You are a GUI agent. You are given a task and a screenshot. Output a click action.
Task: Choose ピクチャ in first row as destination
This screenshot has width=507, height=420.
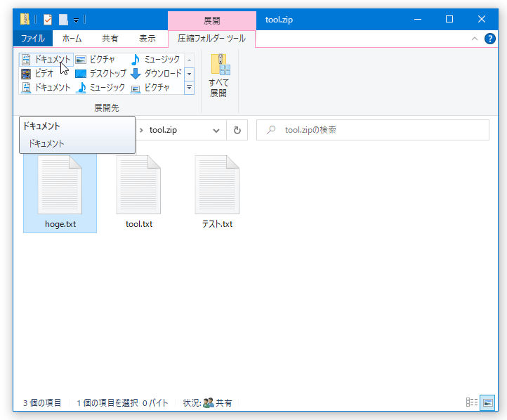[x=95, y=60]
